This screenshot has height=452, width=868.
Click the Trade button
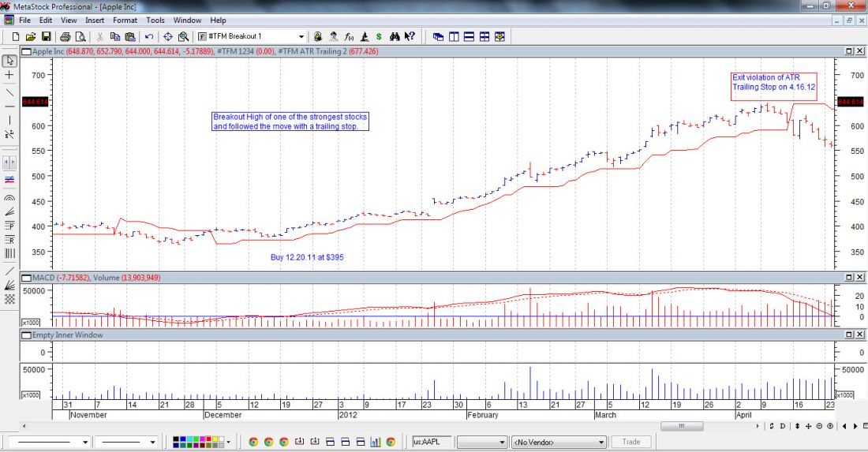click(631, 442)
